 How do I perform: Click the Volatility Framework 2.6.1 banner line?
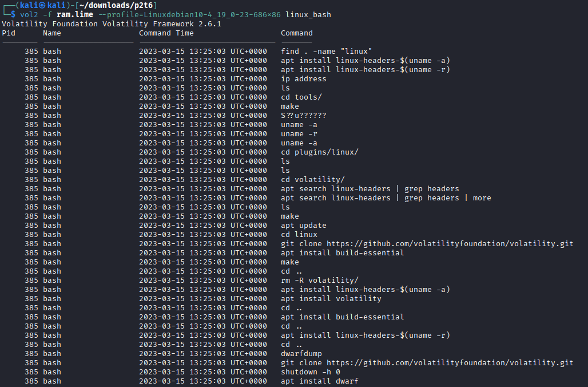pos(112,24)
